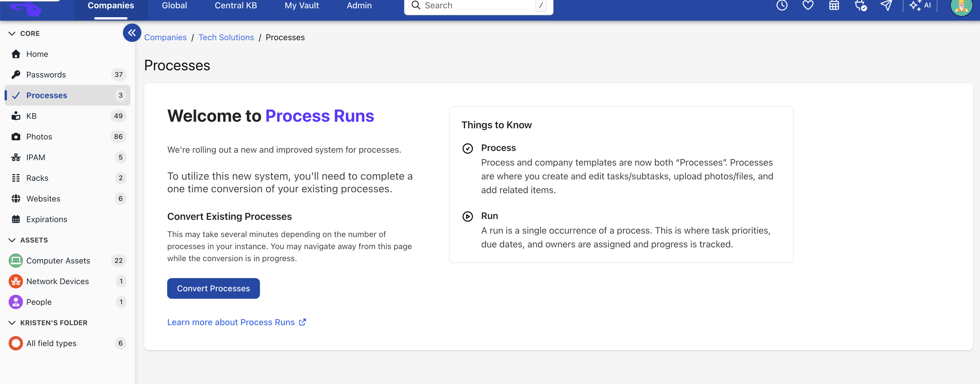
Task: Click the Passwords count badge 37
Action: coord(119,75)
